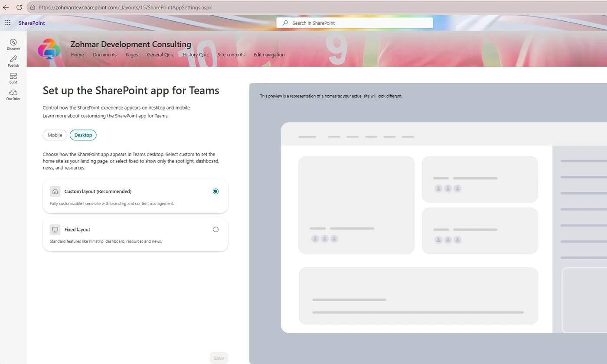The height and width of the screenshot is (364, 607).
Task: Click Edit navigation link
Action: pyautogui.click(x=269, y=55)
